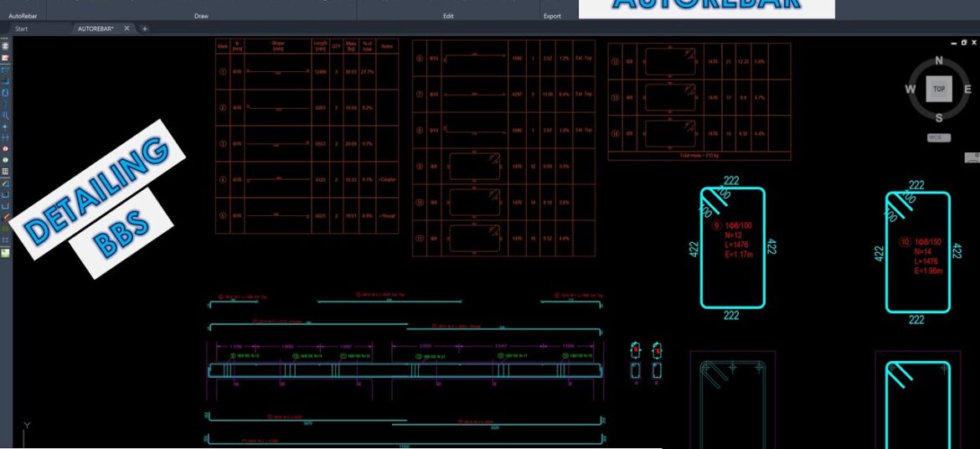
Task: Click the red-and-white icon second in left toolbar
Action: pos(6,58)
